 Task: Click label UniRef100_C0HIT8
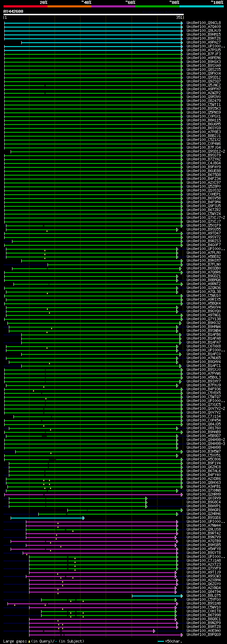tap(204, 611)
